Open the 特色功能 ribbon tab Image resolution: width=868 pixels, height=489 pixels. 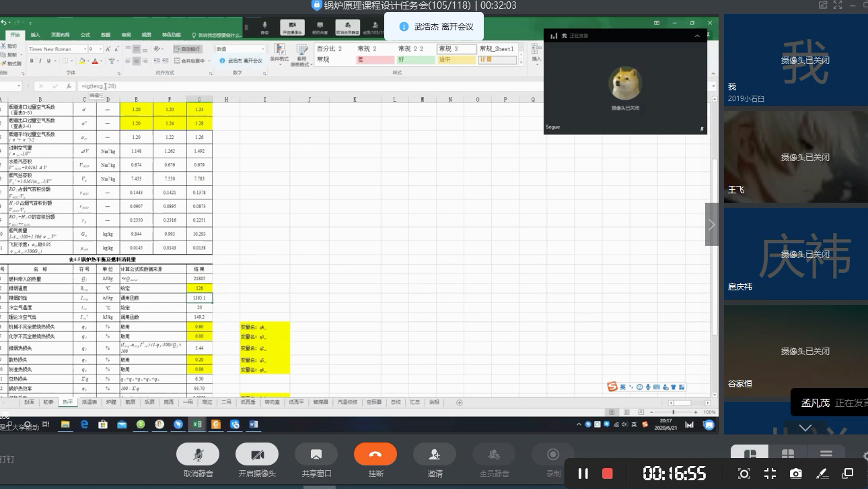coord(171,34)
